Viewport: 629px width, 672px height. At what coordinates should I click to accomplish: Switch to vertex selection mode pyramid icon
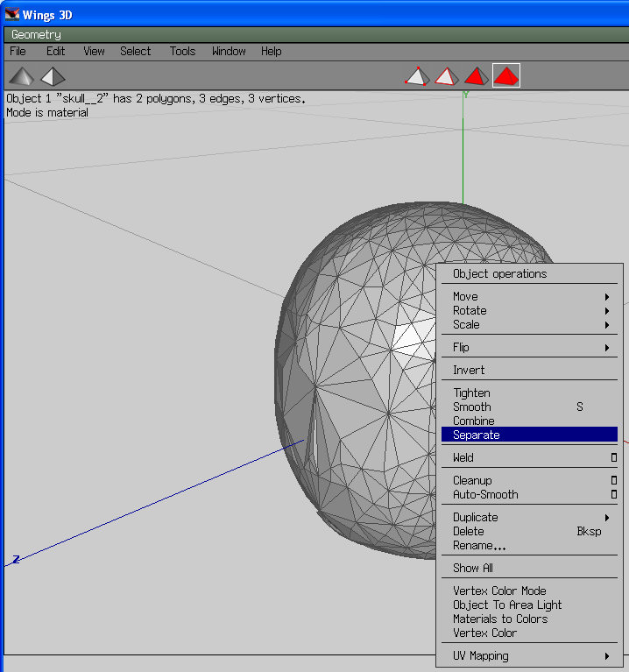tap(417, 76)
